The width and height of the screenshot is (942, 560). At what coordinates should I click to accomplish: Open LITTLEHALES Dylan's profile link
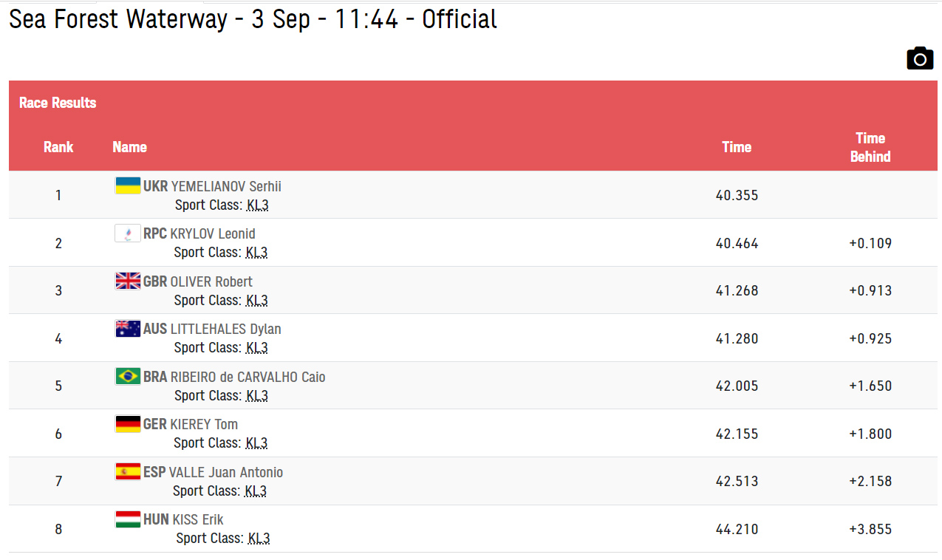coord(226,329)
